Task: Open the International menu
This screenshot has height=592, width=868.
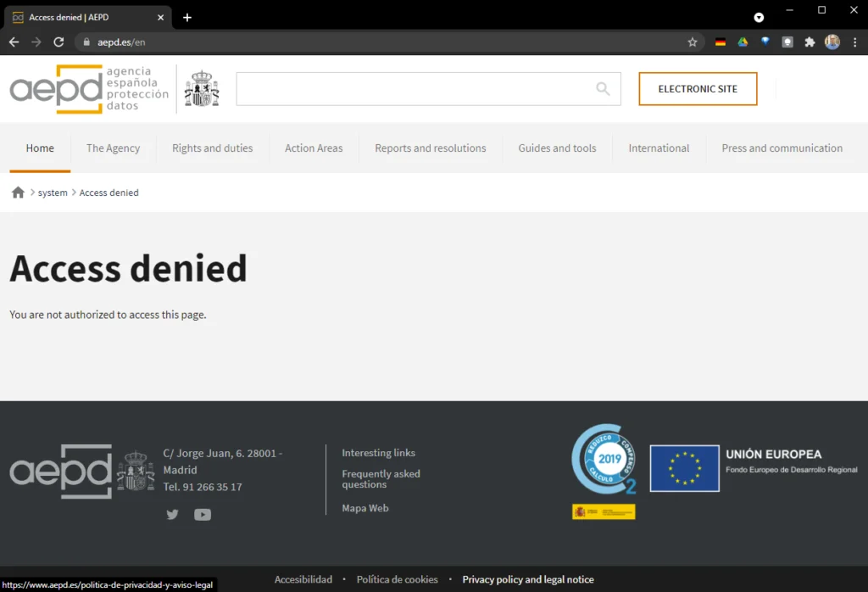Action: tap(659, 148)
